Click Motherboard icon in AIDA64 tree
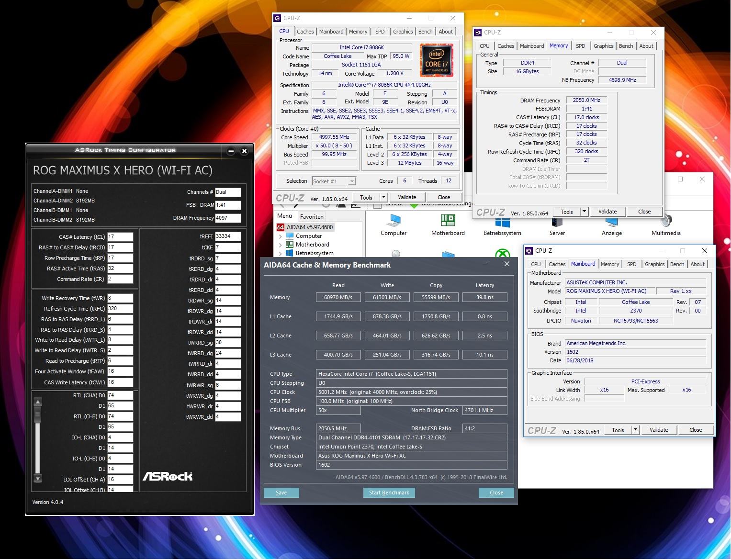Image resolution: width=731 pixels, height=560 pixels. (290, 245)
